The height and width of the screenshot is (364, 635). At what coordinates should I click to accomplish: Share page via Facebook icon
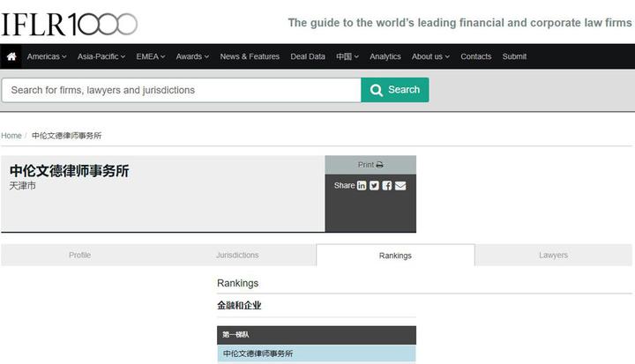click(x=387, y=185)
